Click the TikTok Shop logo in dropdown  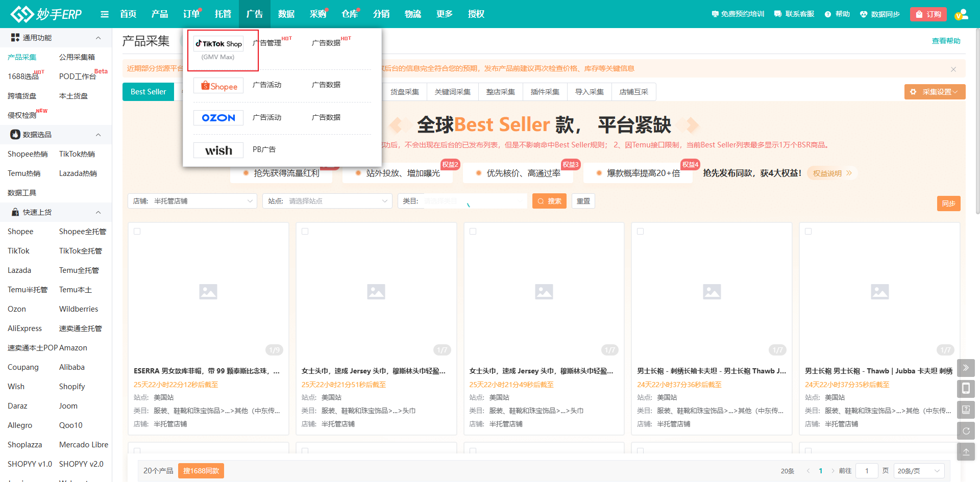[218, 44]
